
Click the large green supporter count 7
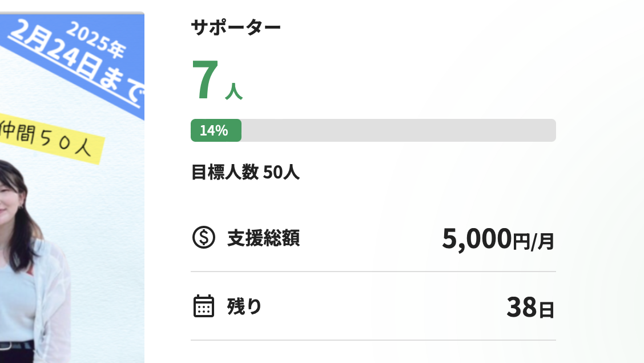tap(204, 81)
